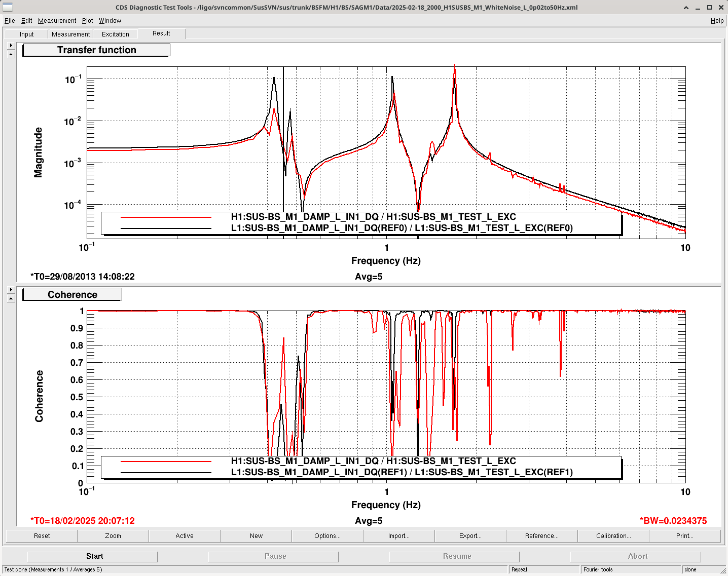Open the Help menu
Screen dimensions: 728x576
tap(717, 21)
